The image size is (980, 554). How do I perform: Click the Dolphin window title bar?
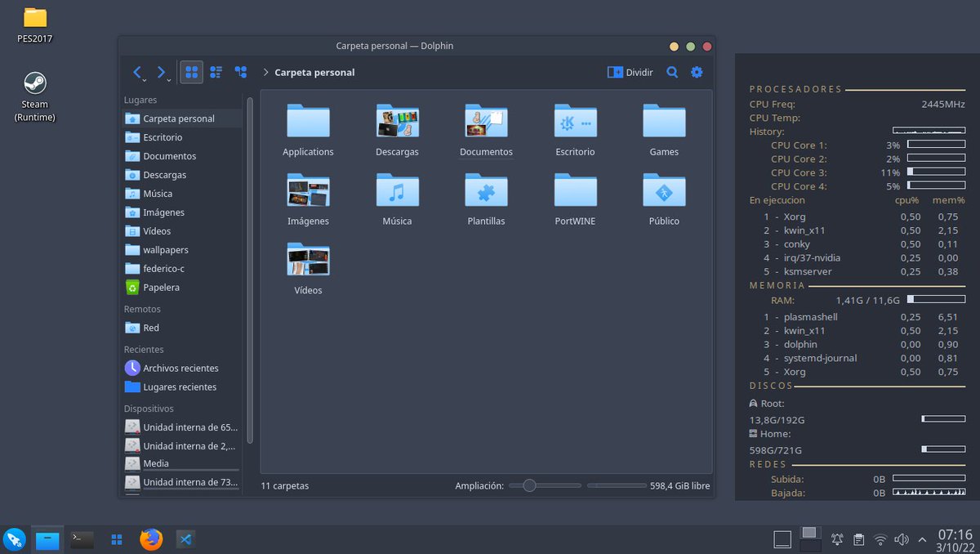(x=394, y=46)
